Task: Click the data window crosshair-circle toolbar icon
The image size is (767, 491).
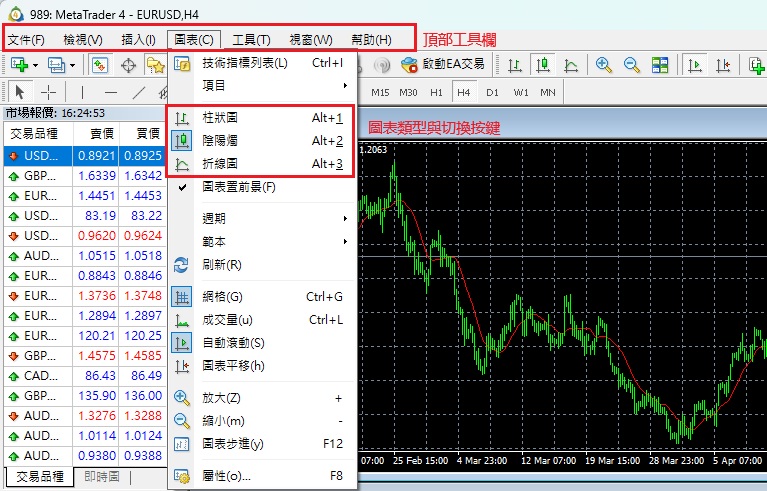Action: pos(128,65)
